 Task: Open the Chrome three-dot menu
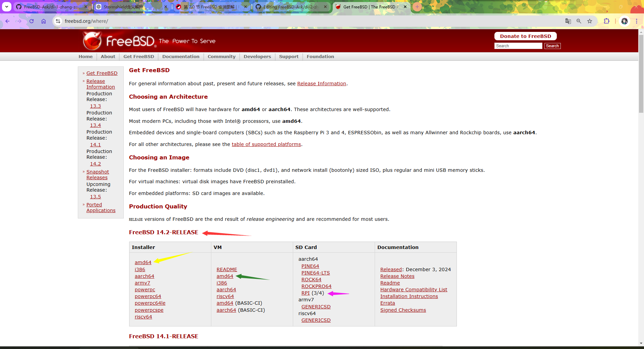(636, 21)
